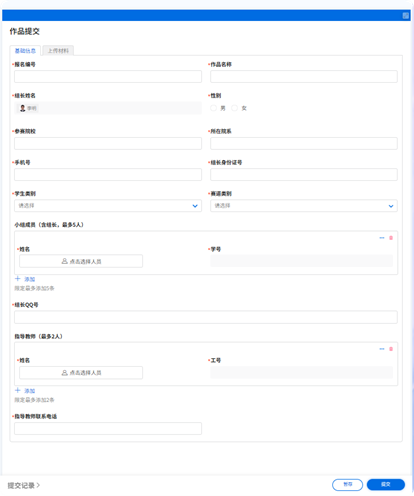Select the 女 gender radio button
The image size is (414, 496).
(x=235, y=108)
